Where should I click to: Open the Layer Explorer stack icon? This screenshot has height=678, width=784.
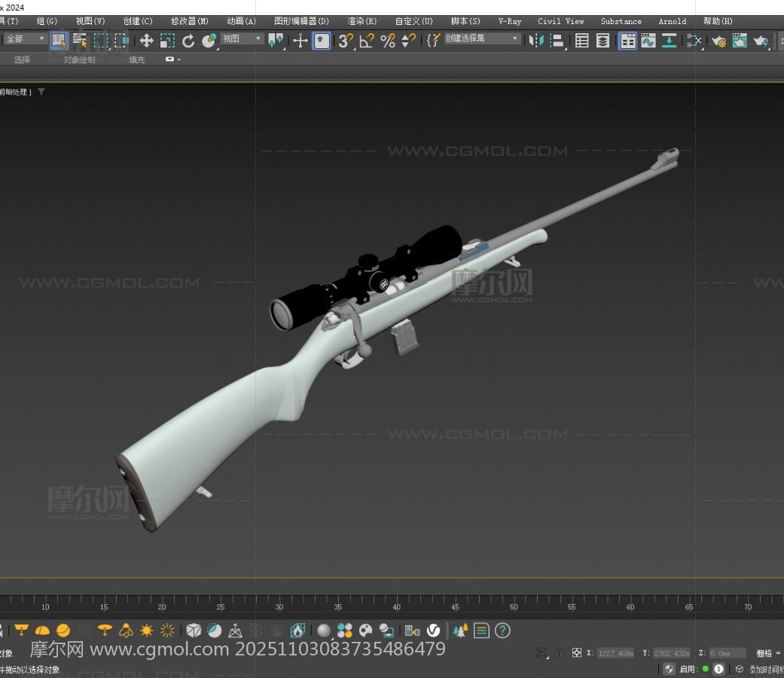(602, 41)
